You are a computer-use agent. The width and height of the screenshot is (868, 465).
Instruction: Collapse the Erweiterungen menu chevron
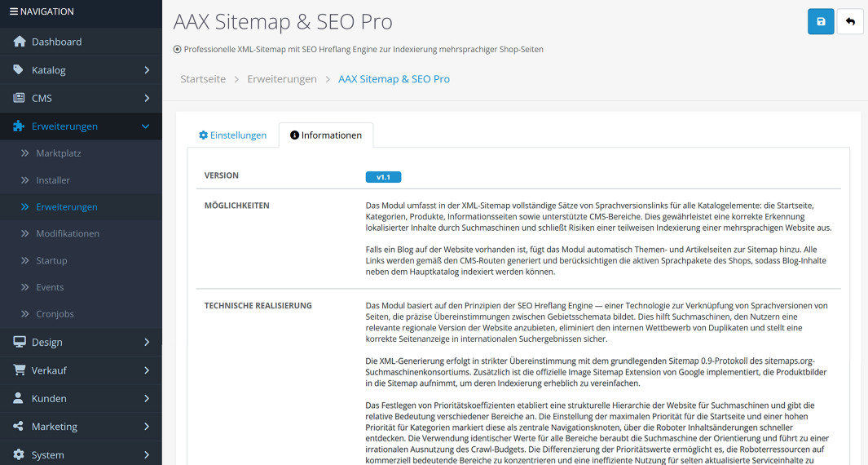pos(146,126)
